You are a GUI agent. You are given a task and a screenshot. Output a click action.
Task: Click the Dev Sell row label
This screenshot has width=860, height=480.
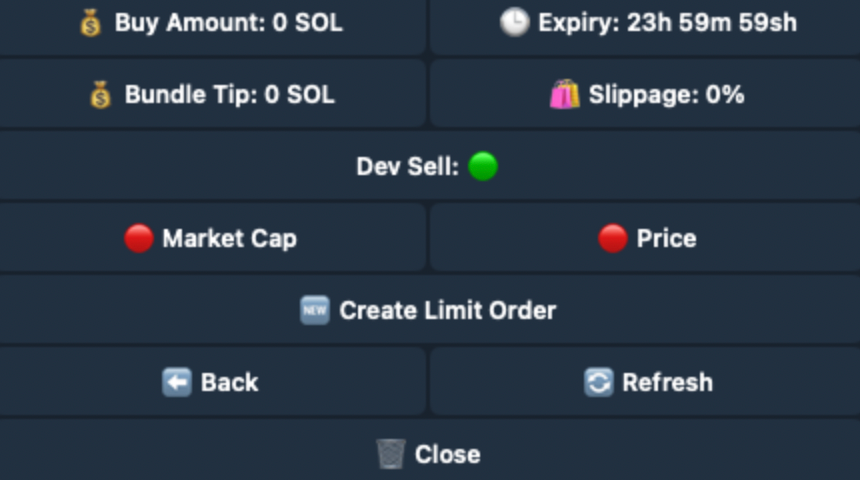(x=407, y=166)
